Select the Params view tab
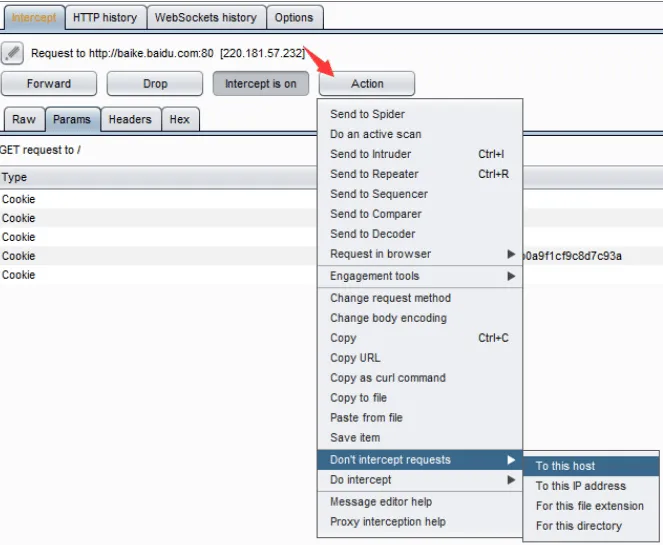Viewport: 663px width, 545px height. (72, 120)
